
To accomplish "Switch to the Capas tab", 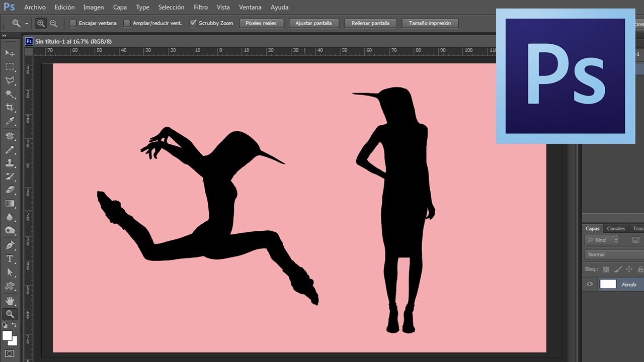I will point(593,228).
